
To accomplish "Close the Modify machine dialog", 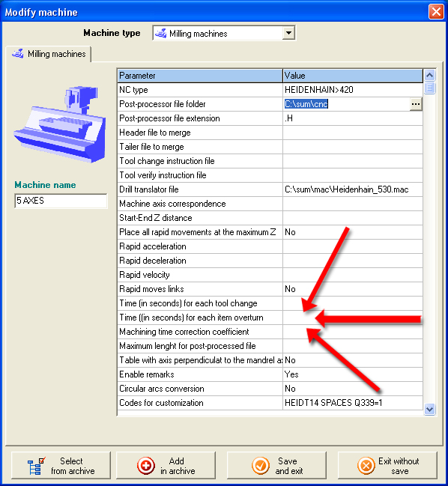I will click(436, 12).
